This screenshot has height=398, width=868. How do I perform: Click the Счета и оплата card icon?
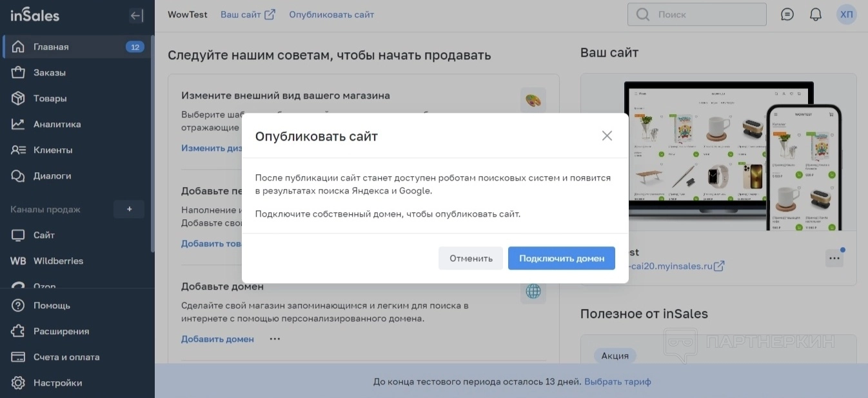(18, 357)
